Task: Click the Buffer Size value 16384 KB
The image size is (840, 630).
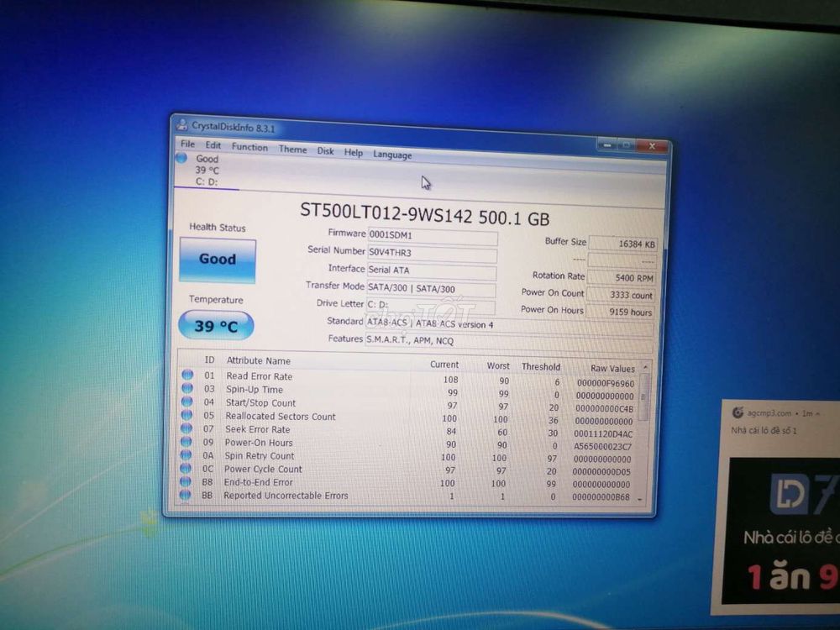Action: click(622, 244)
